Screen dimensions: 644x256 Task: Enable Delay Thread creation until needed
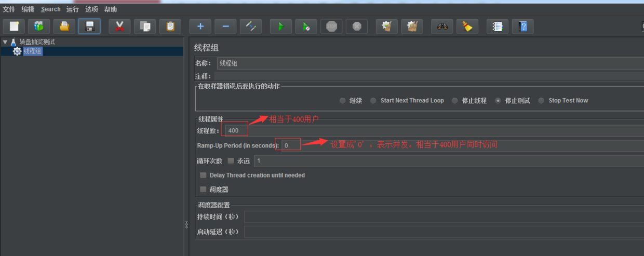tap(204, 176)
